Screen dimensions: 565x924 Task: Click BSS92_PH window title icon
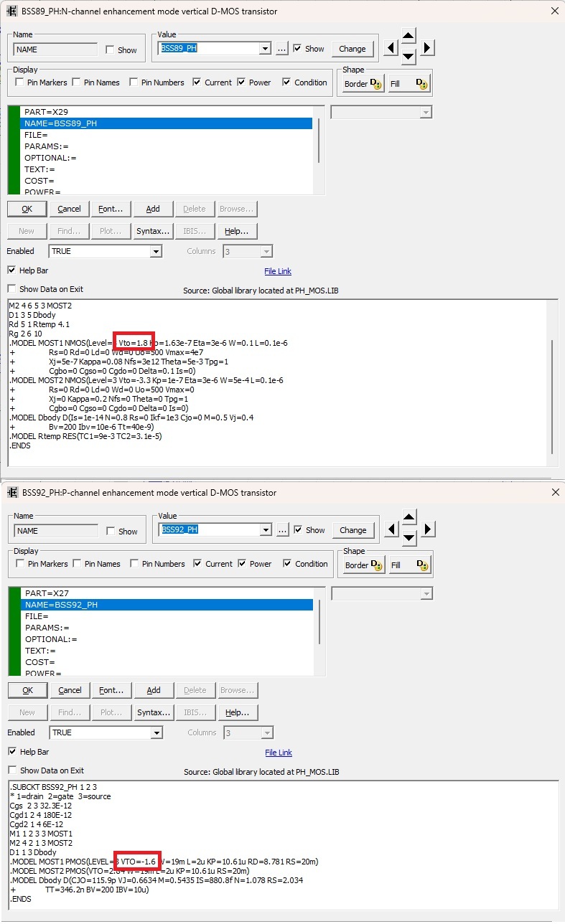[x=12, y=492]
